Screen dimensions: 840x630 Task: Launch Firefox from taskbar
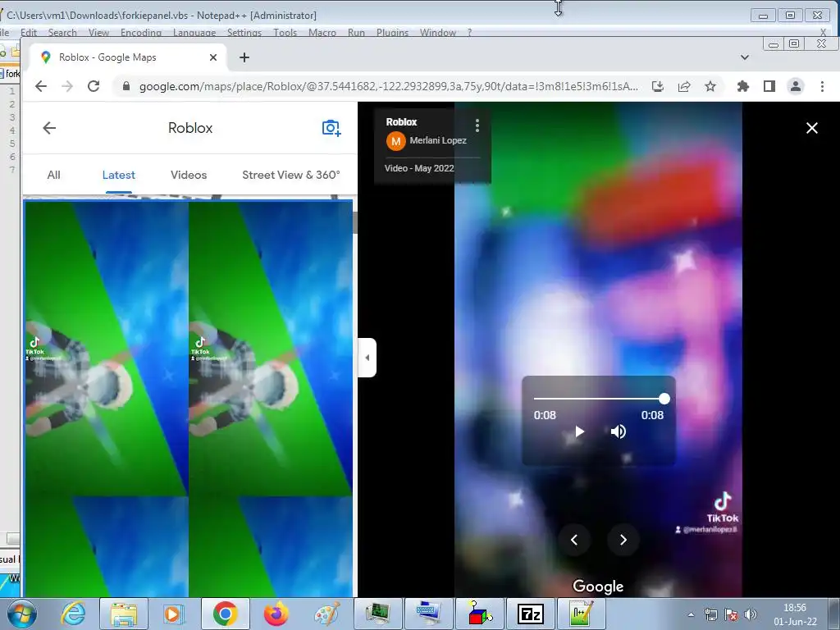tap(276, 614)
